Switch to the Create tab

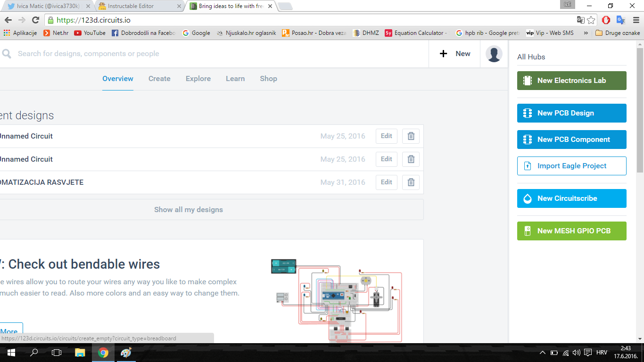(159, 79)
